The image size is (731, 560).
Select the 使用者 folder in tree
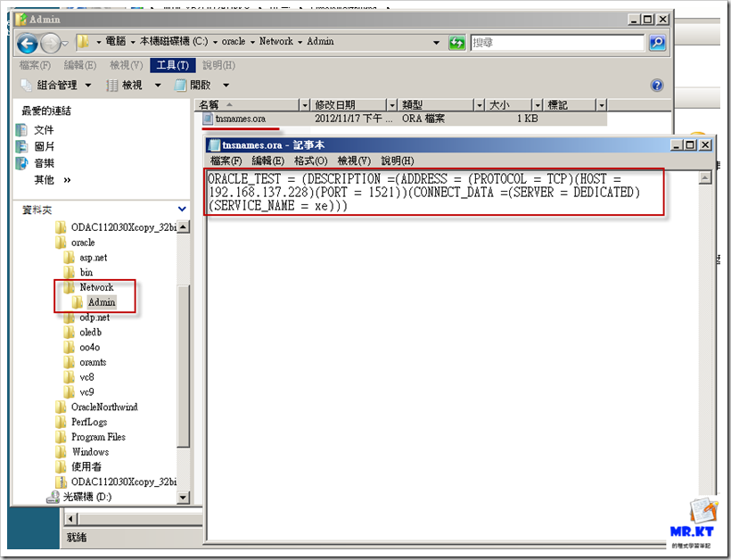pyautogui.click(x=86, y=466)
